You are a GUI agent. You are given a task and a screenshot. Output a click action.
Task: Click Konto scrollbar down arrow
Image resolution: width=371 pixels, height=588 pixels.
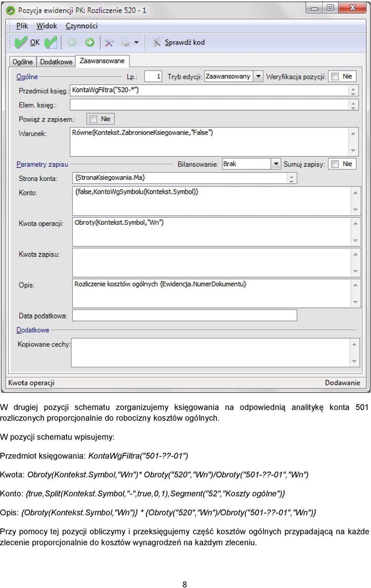click(355, 210)
